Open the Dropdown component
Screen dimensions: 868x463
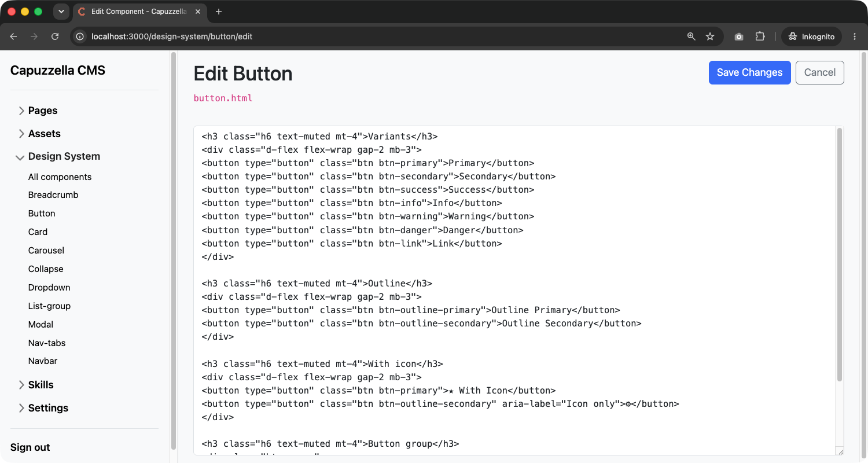(x=49, y=288)
